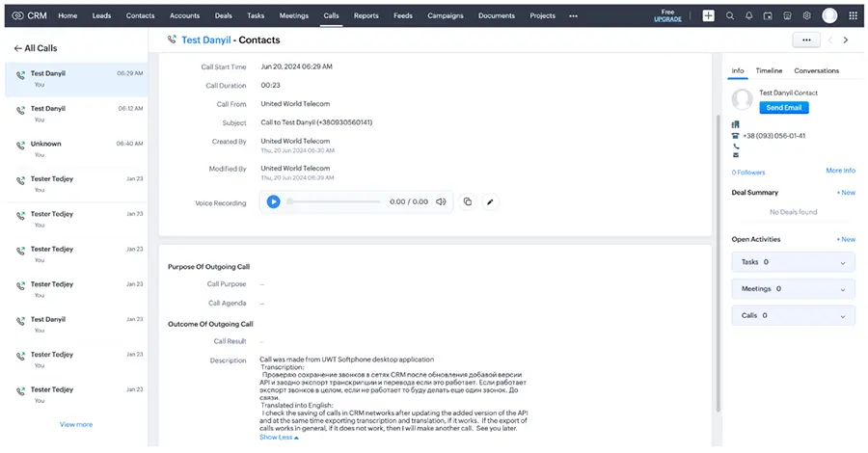Open the Documents module
This screenshot has width=868, height=453.
click(497, 15)
